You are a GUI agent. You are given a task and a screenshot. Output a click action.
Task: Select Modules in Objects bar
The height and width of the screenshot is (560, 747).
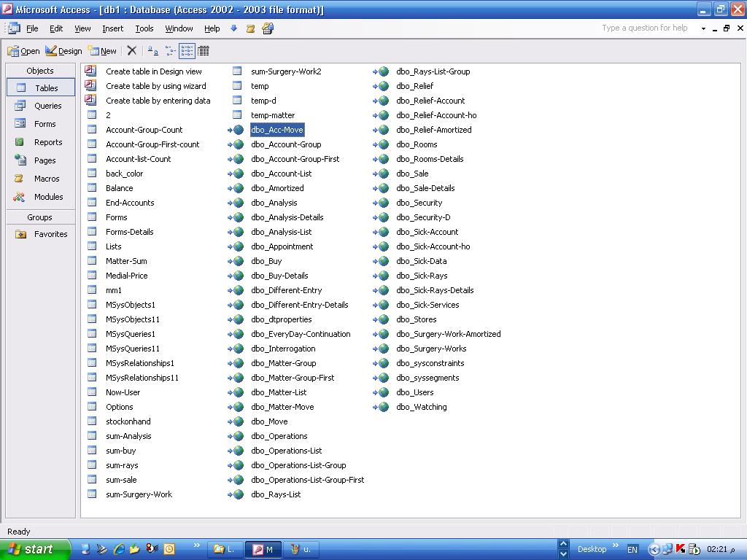coord(41,197)
